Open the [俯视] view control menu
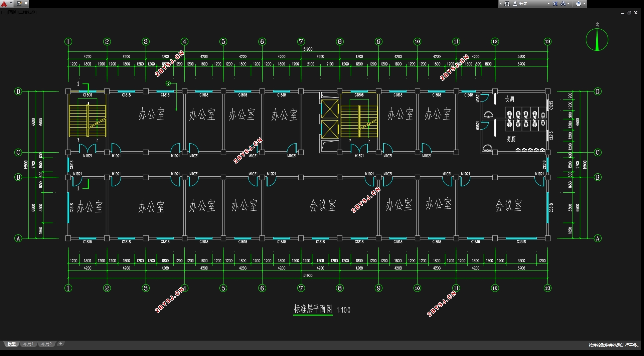644x356 pixels. tap(12, 12)
